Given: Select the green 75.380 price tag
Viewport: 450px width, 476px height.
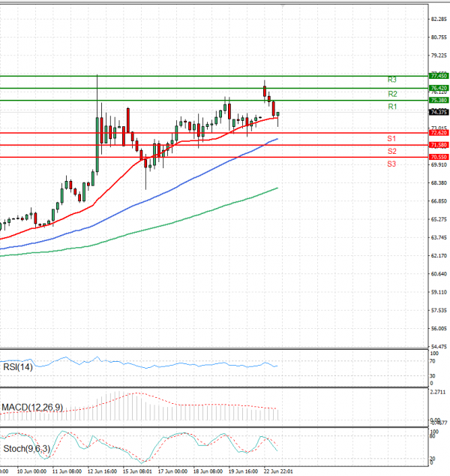Looking at the screenshot, I should click(x=439, y=101).
